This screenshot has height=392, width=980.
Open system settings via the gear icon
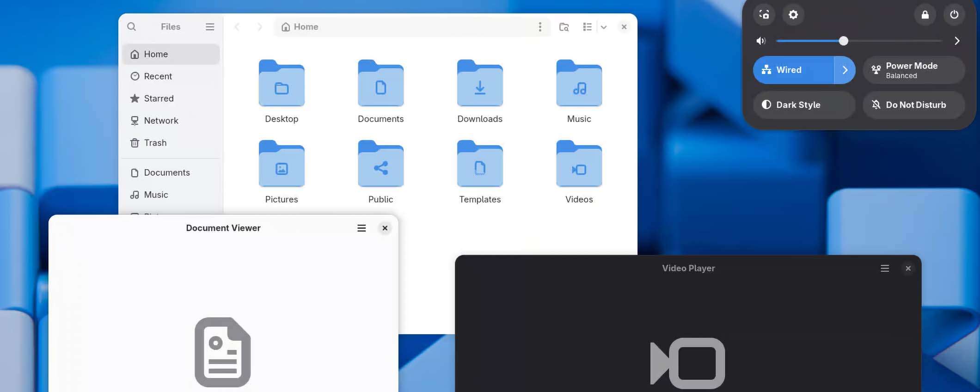coord(793,15)
